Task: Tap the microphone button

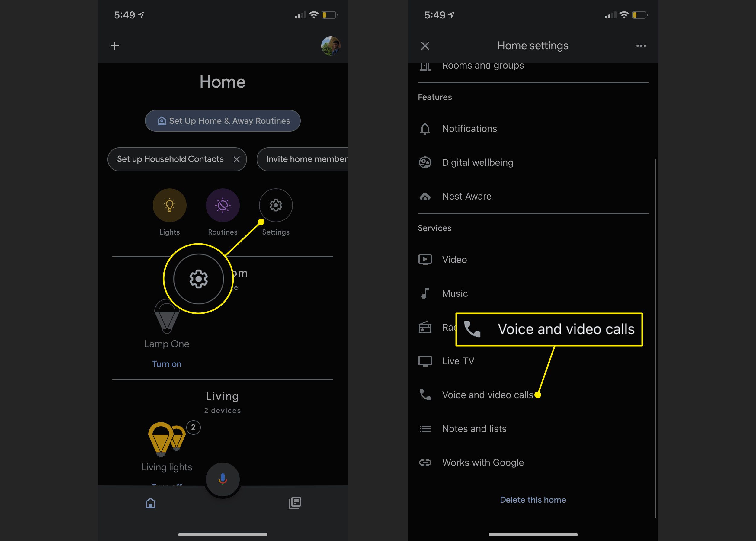Action: (x=223, y=479)
